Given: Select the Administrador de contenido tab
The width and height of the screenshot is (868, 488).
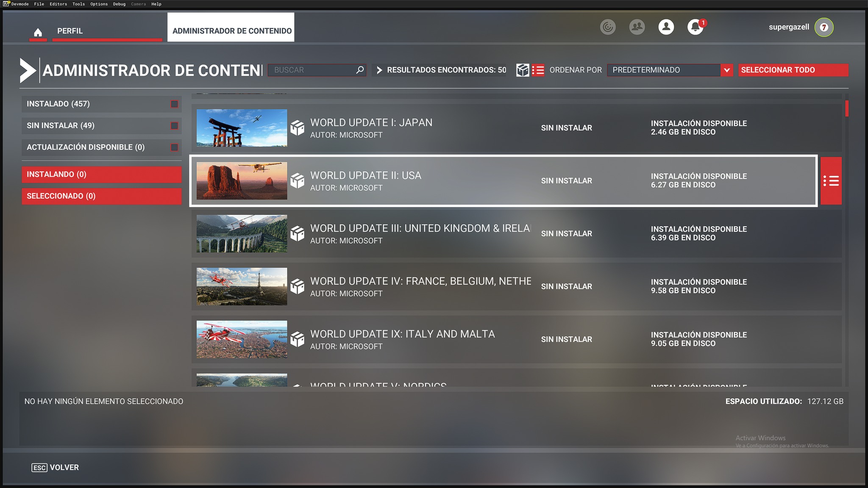Looking at the screenshot, I should [231, 27].
